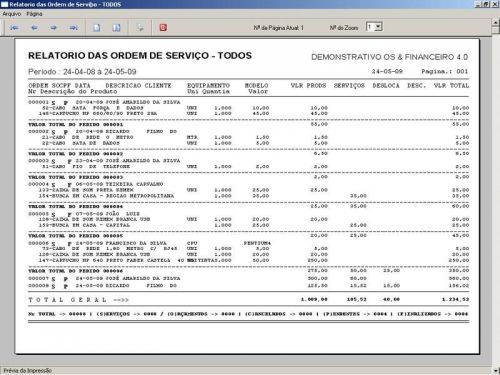The width and height of the screenshot is (500, 375).
Task: Click the Pagina.: 001 text
Action: tap(445, 71)
